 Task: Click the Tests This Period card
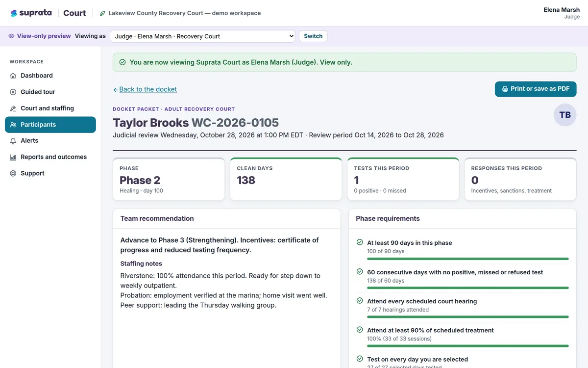403,179
